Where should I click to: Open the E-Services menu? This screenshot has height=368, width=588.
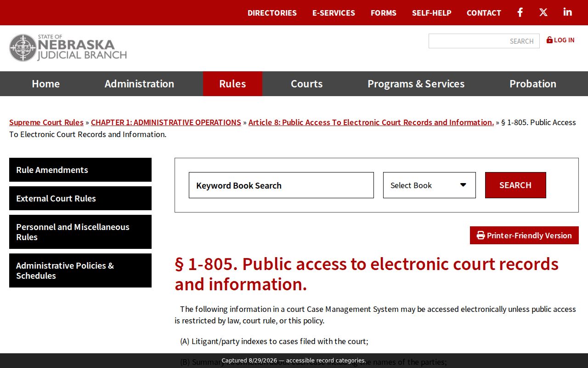click(x=334, y=13)
